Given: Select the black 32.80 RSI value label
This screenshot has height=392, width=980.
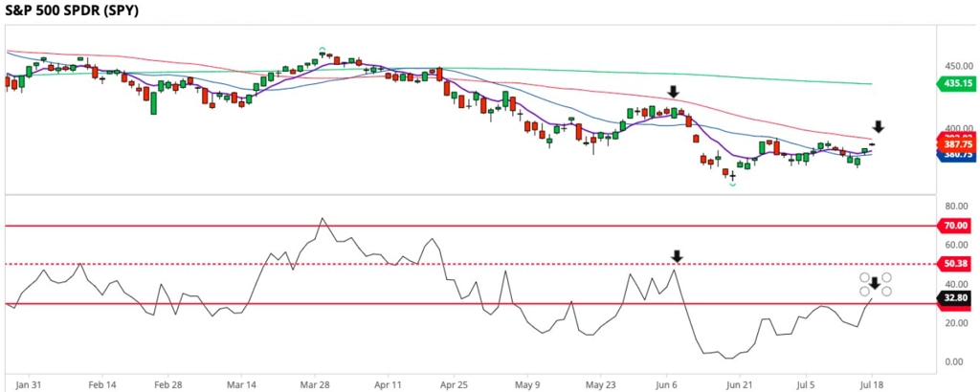Looking at the screenshot, I should click(x=956, y=299).
